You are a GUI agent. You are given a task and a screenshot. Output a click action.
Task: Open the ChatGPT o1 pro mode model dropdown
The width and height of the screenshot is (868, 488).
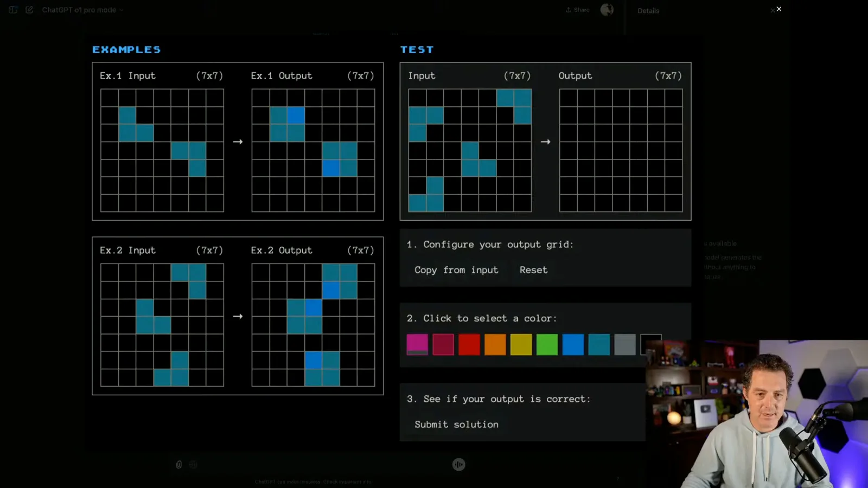pyautogui.click(x=82, y=10)
